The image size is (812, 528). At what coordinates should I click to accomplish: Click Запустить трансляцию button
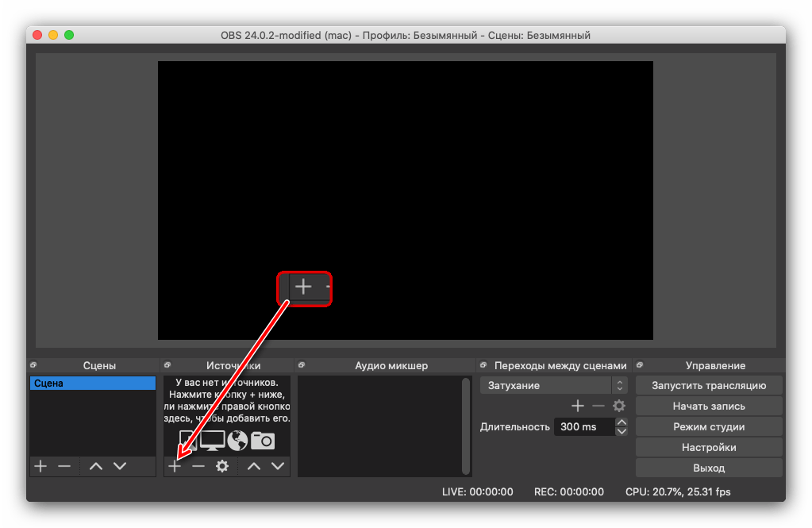click(709, 386)
